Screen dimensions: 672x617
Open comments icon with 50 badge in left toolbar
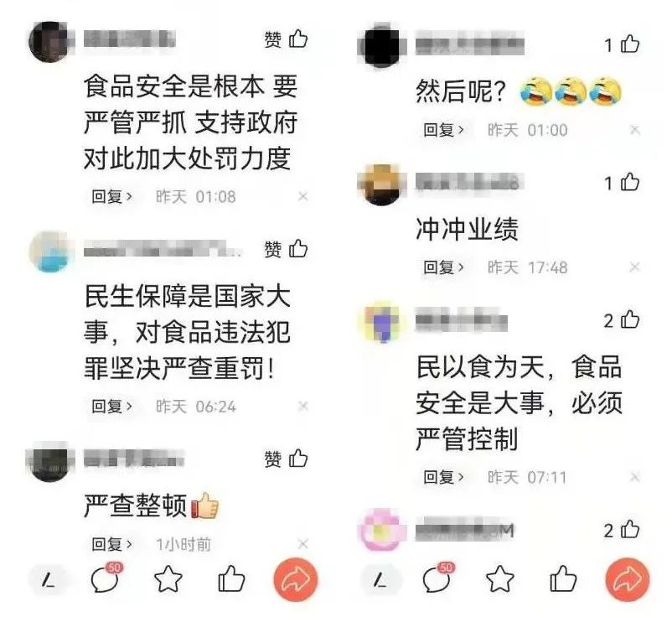(x=106, y=578)
